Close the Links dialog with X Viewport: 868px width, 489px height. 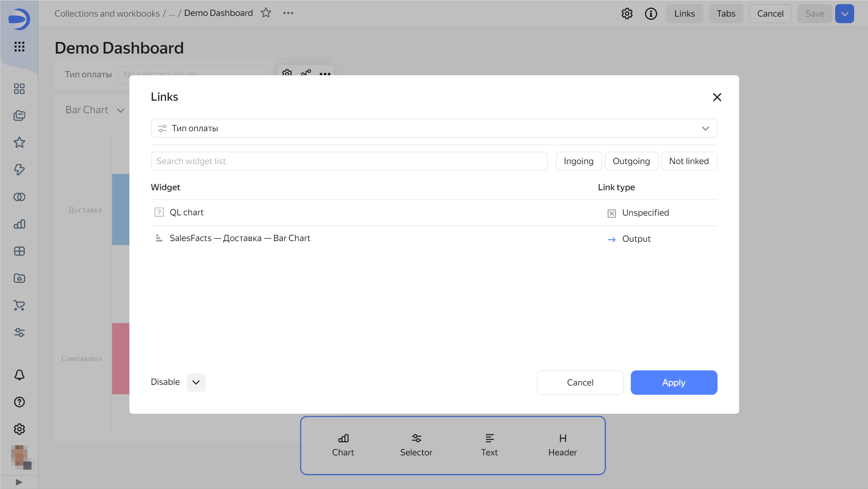pos(717,97)
